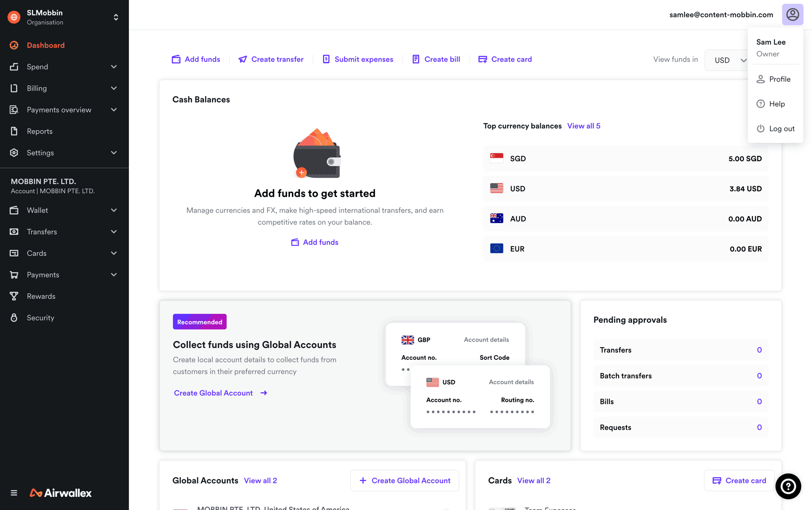Open pending Requests approvals row
The height and width of the screenshot is (510, 812).
pos(680,427)
